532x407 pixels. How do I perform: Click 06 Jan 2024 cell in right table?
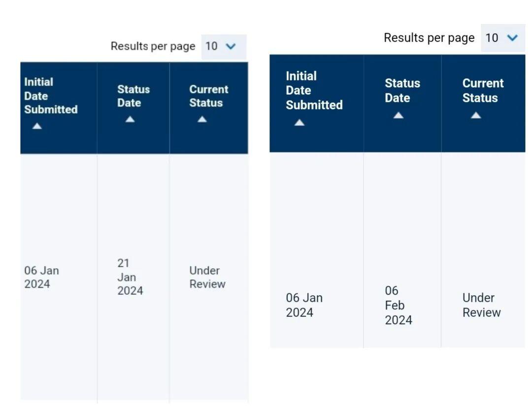(x=304, y=305)
